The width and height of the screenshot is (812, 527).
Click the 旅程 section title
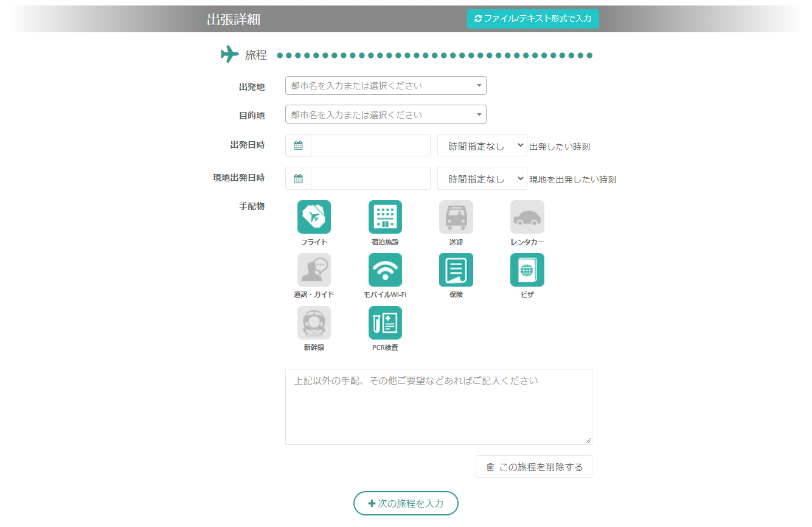click(x=256, y=55)
